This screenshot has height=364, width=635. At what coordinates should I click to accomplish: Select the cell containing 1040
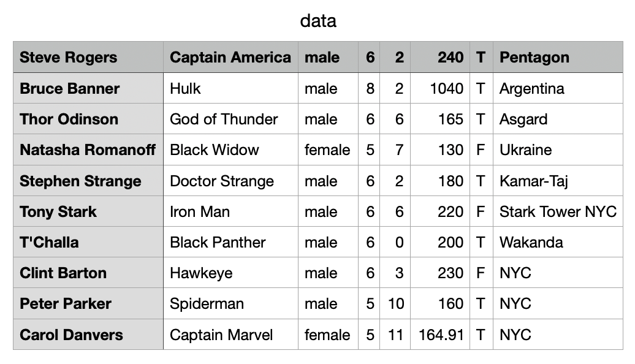pyautogui.click(x=440, y=88)
